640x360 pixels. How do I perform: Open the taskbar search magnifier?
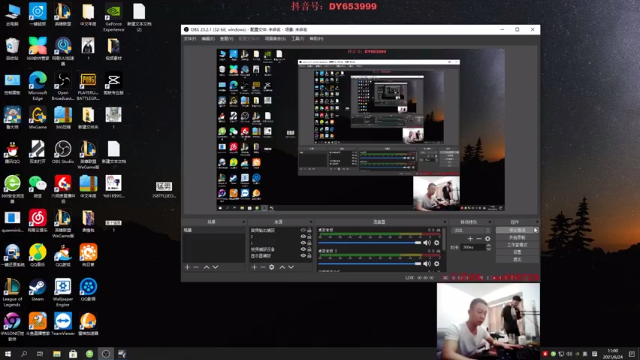24,354
